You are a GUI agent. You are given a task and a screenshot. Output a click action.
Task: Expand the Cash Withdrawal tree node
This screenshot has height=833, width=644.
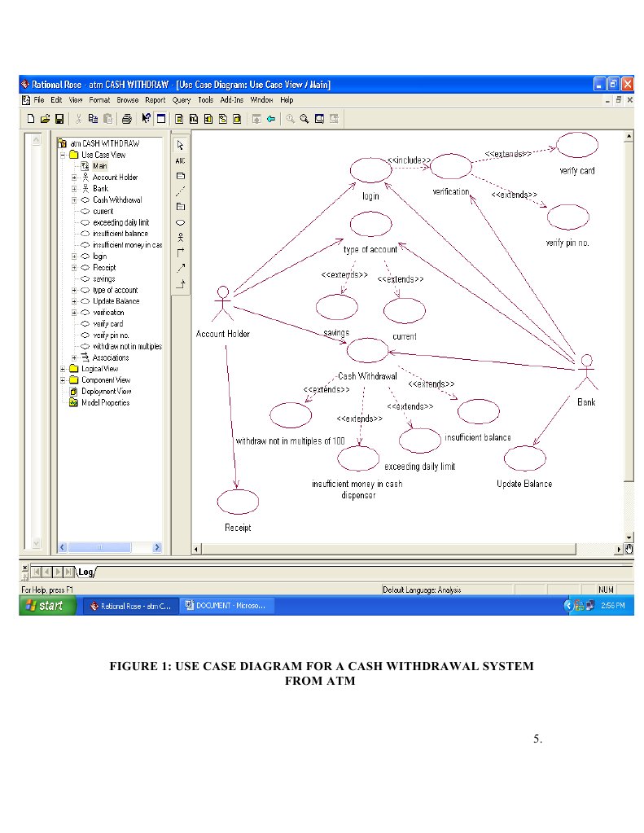[x=74, y=200]
